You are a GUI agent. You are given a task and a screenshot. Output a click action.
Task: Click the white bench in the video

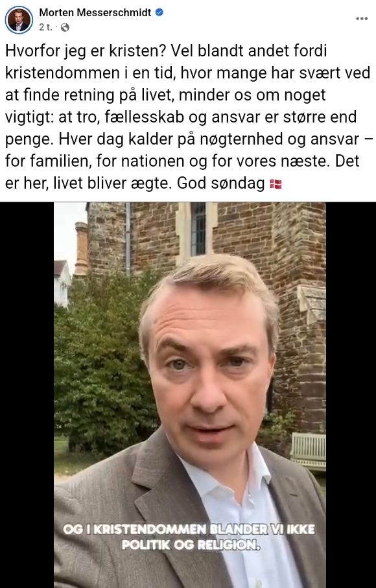[x=308, y=451]
